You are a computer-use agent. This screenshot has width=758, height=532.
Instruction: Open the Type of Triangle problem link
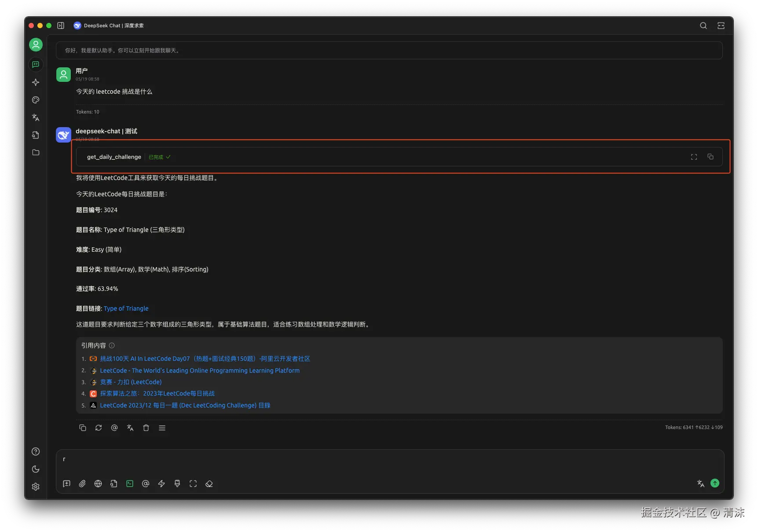[126, 308]
